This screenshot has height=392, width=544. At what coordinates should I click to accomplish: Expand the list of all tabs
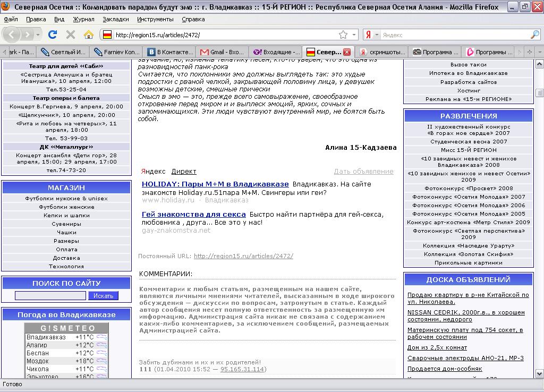click(539, 52)
